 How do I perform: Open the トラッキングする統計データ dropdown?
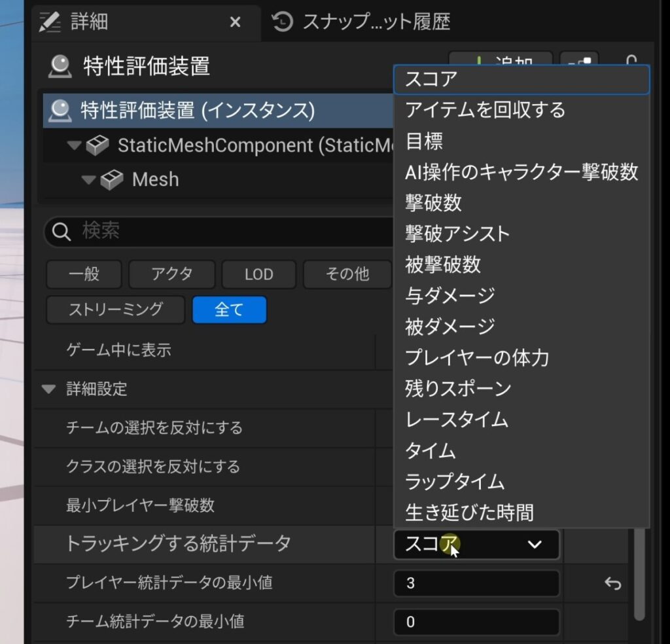[x=476, y=544]
